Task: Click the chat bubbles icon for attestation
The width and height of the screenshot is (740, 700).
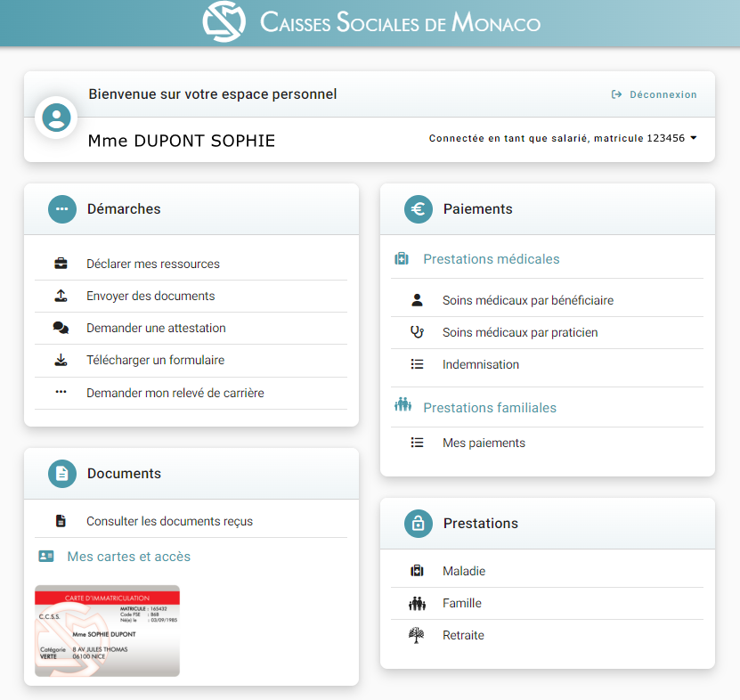Action: (x=61, y=328)
